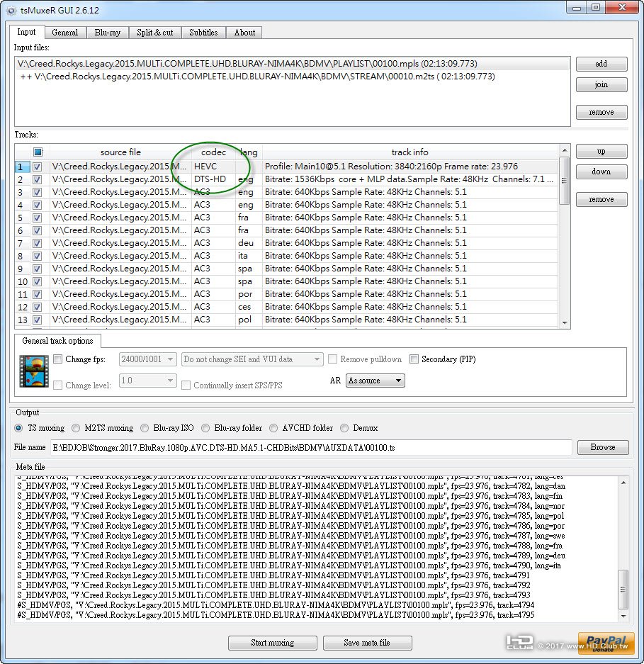Select row 12 ces track info
The height and width of the screenshot is (664, 644).
410,307
